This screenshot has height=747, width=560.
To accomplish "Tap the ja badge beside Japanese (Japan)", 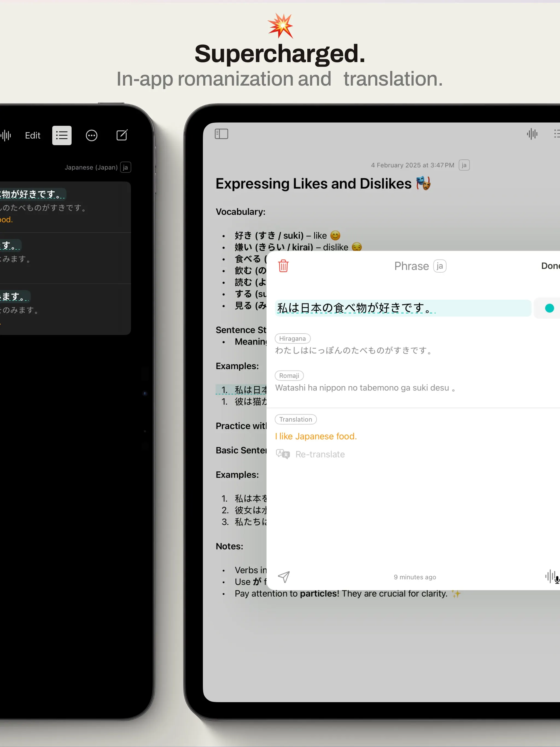I will pyautogui.click(x=125, y=168).
